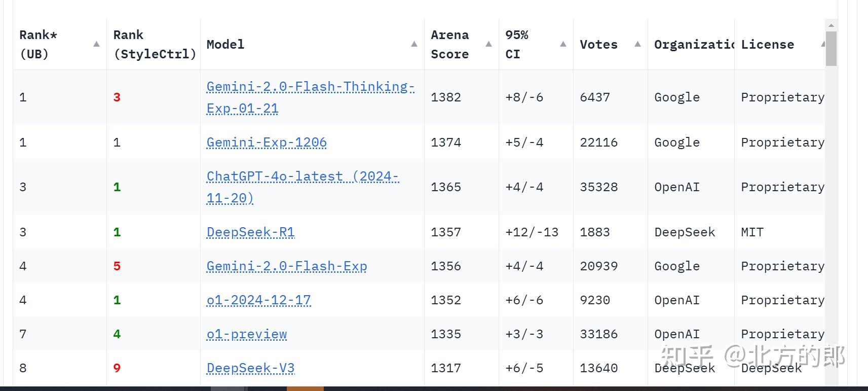Click the DeepSeek-R1 model link
The image size is (868, 391).
[250, 232]
